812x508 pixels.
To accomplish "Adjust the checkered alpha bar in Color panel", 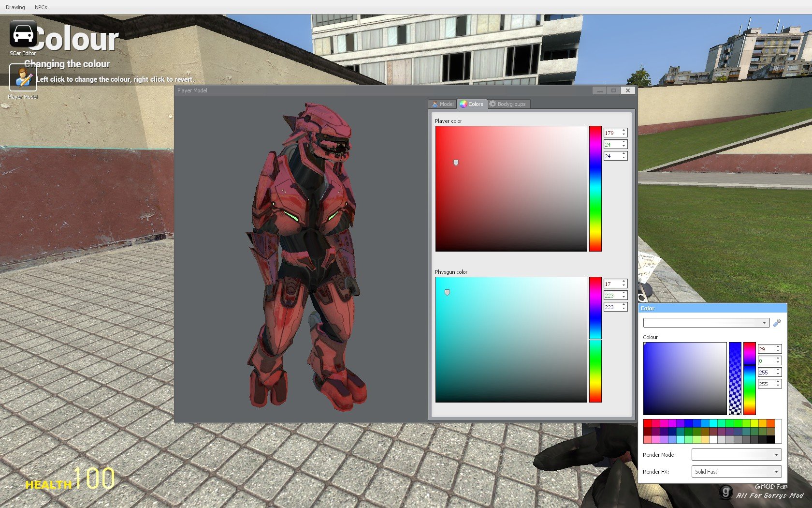I will point(735,379).
